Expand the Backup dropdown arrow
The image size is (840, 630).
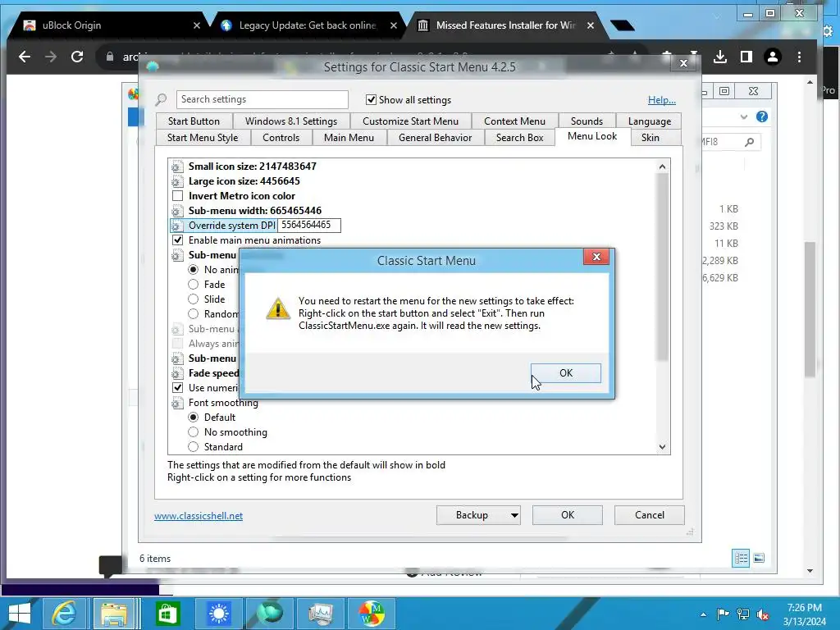(514, 515)
